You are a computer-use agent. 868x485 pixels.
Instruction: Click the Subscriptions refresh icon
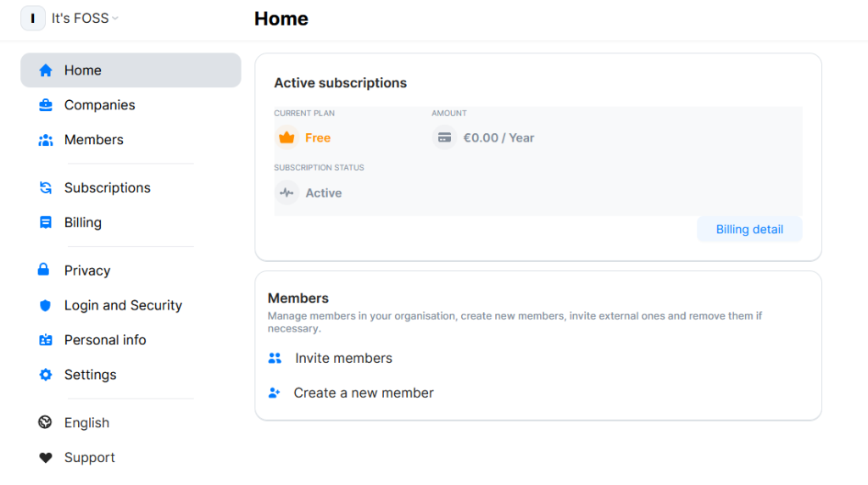point(46,188)
